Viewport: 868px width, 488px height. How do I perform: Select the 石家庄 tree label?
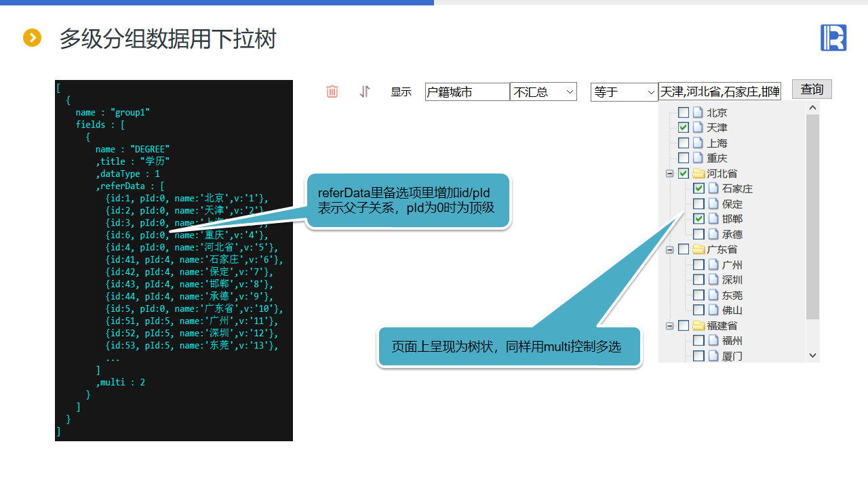pyautogui.click(x=738, y=188)
